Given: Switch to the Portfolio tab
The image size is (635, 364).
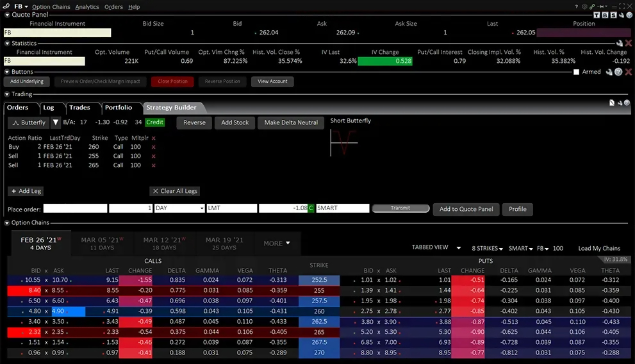Looking at the screenshot, I should (x=119, y=108).
